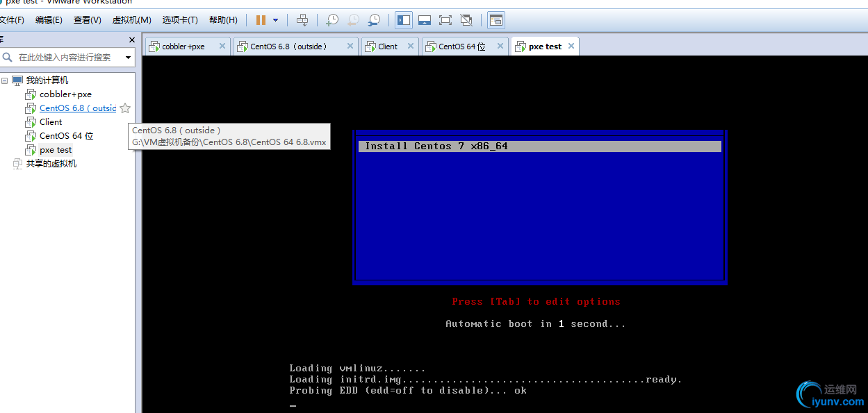
Task: Select 共享的虚拟机 in the library
Action: click(51, 164)
